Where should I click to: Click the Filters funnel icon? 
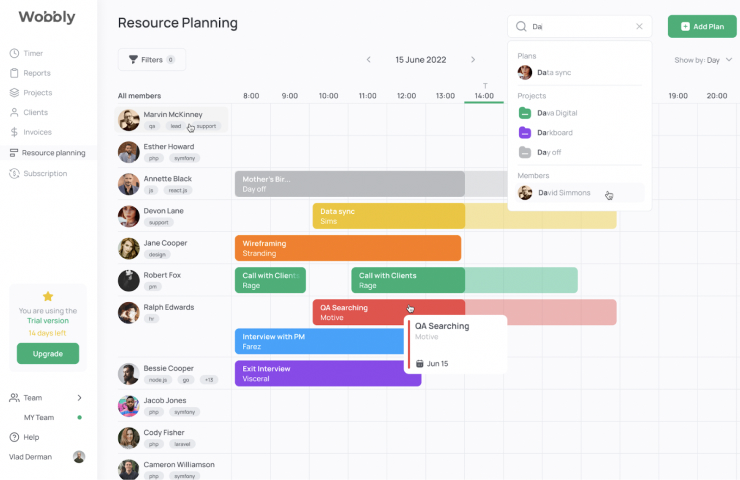pyautogui.click(x=134, y=59)
